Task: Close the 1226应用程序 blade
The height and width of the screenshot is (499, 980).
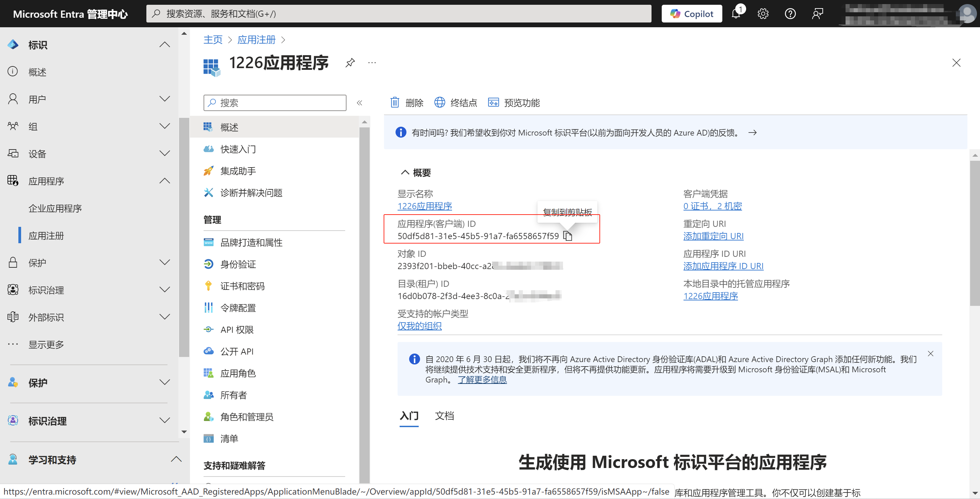Action: click(x=956, y=62)
